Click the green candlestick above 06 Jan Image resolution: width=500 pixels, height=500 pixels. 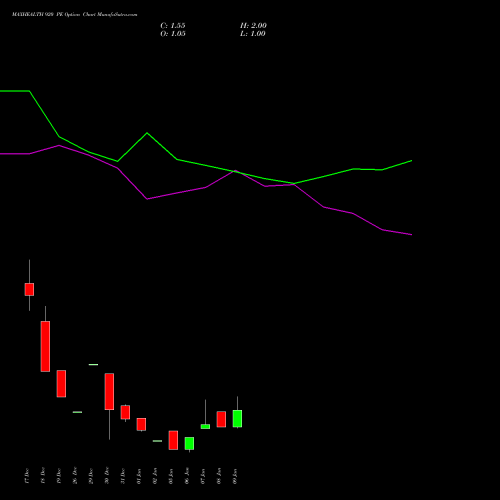tap(189, 443)
